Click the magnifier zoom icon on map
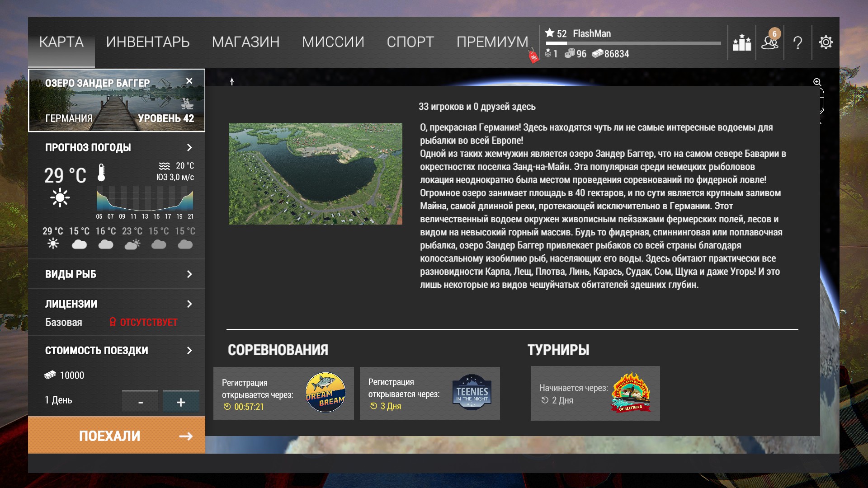Screen dimensions: 868x488 [x=817, y=82]
